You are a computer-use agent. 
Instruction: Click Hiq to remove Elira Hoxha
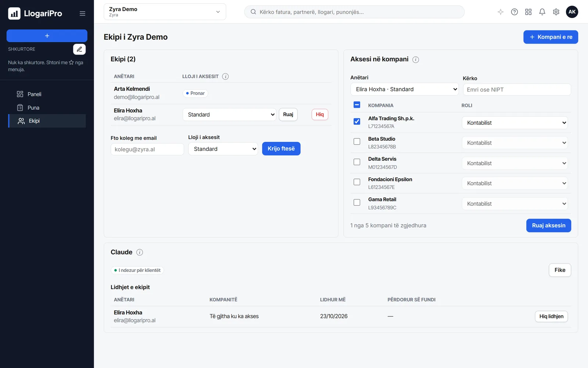pyautogui.click(x=320, y=114)
